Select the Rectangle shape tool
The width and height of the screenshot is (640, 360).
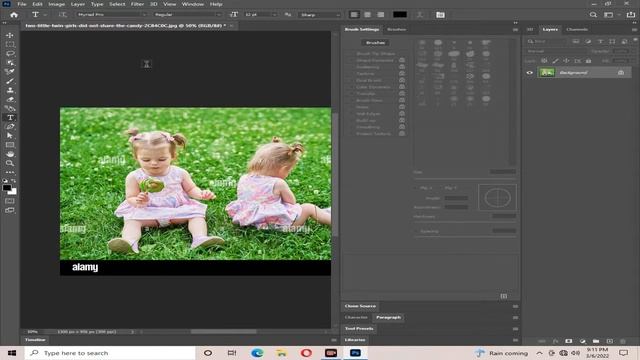(10, 145)
